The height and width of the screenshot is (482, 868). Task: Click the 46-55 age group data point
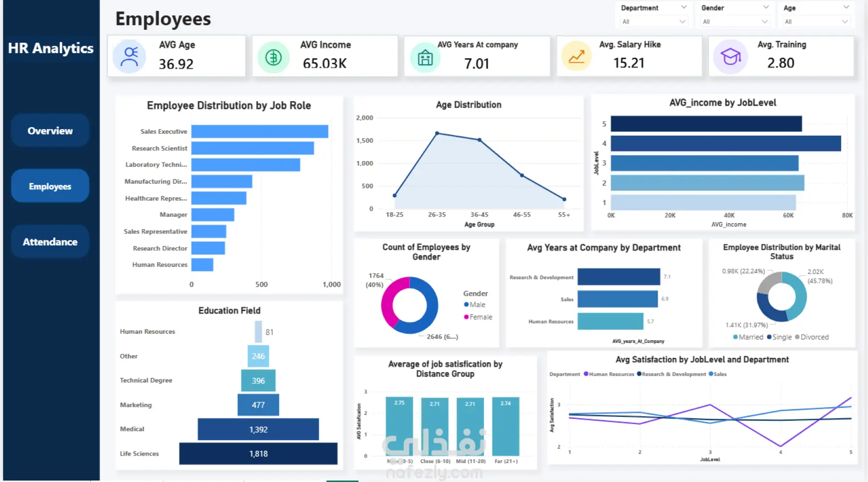coord(522,175)
